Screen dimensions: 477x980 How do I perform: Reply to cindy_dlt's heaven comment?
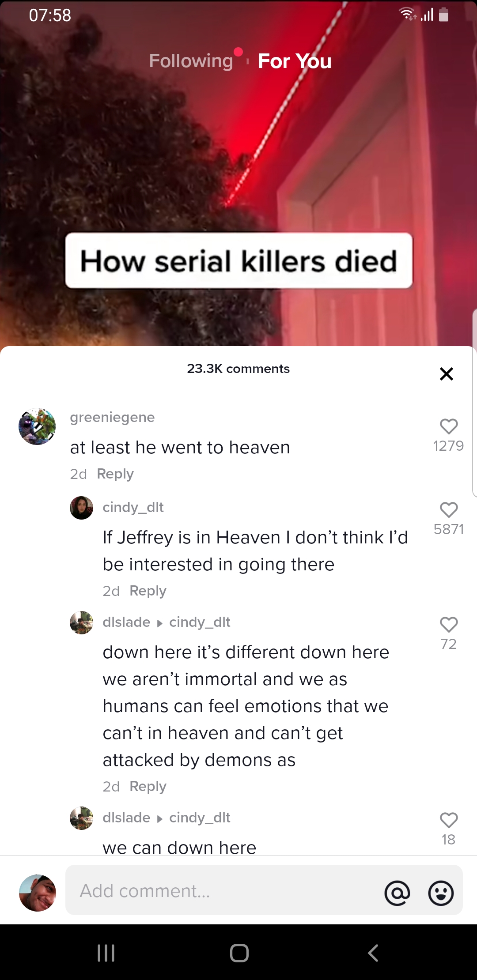coord(148,590)
